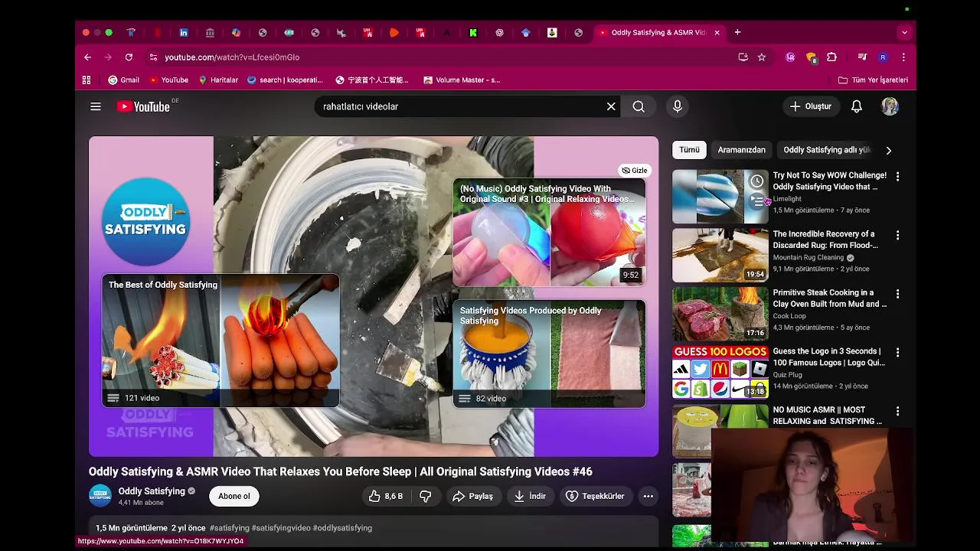Open Tüm Yer İşaretleri bookmarks folder
The width and height of the screenshot is (980, 551).
(873, 80)
